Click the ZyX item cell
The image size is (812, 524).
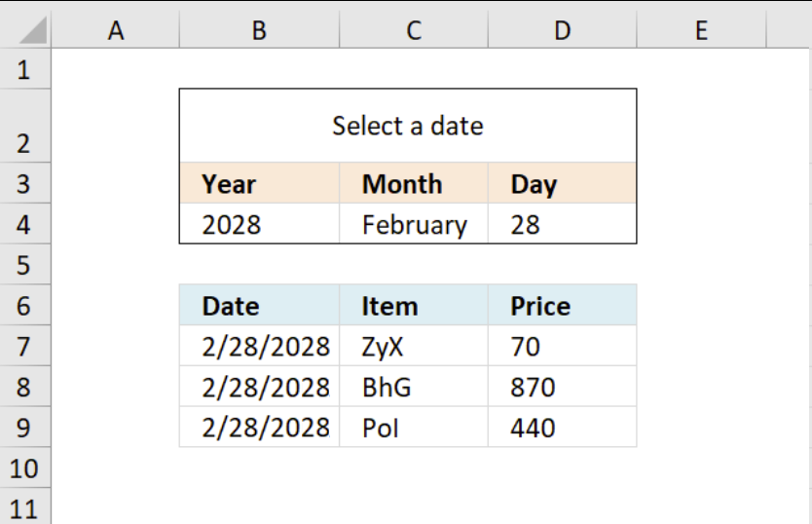coord(414,346)
